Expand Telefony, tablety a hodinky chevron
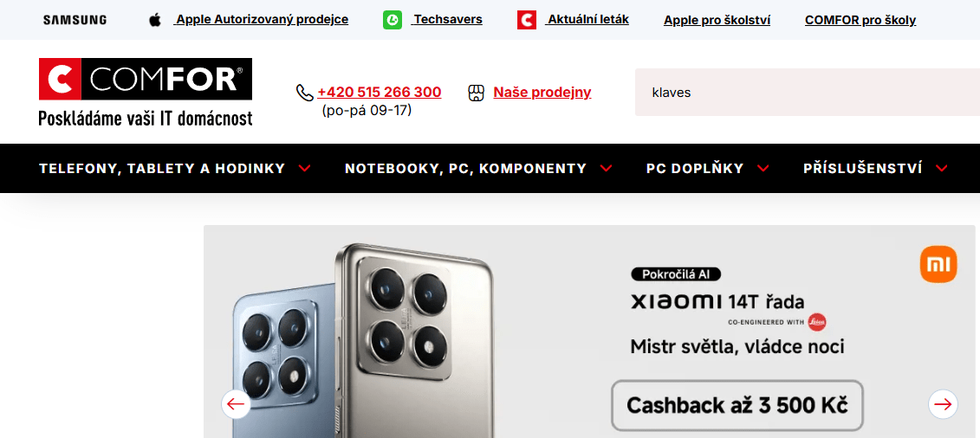The width and height of the screenshot is (980, 438). click(x=304, y=169)
